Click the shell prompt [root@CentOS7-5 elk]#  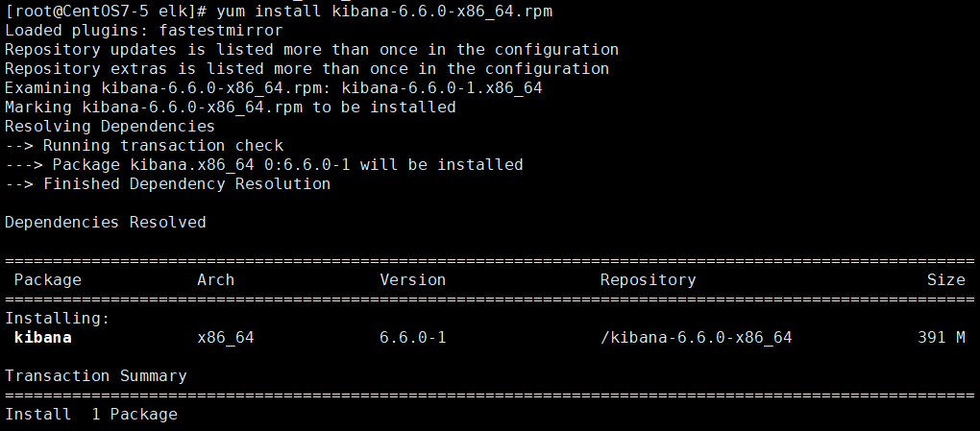(x=106, y=12)
